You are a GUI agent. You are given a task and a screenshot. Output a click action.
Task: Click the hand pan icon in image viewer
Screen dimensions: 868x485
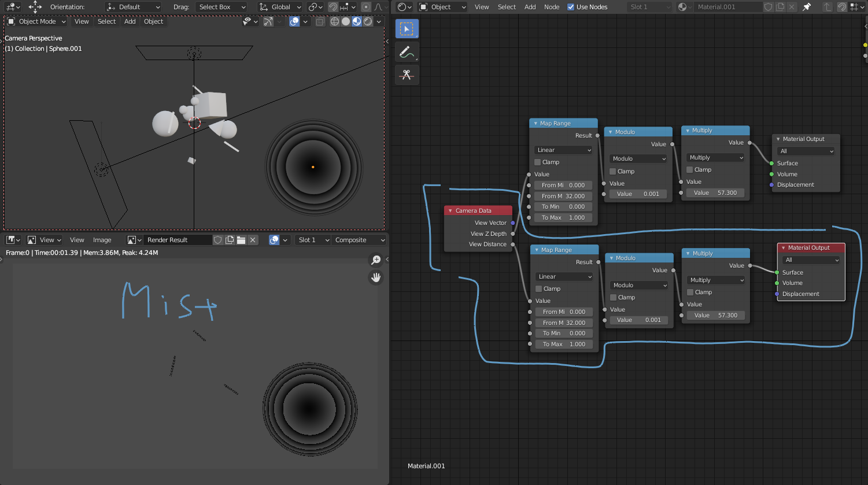(x=376, y=277)
